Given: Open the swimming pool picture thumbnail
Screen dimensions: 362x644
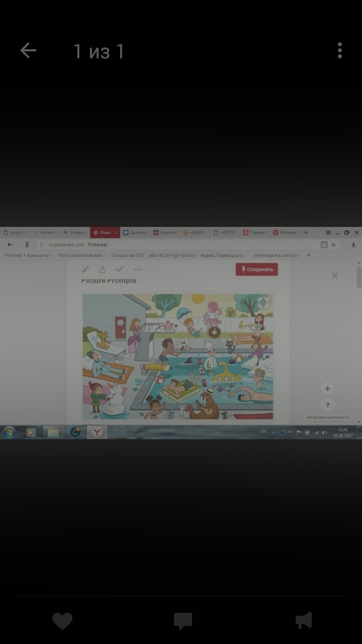Looking at the screenshot, I should [178, 356].
